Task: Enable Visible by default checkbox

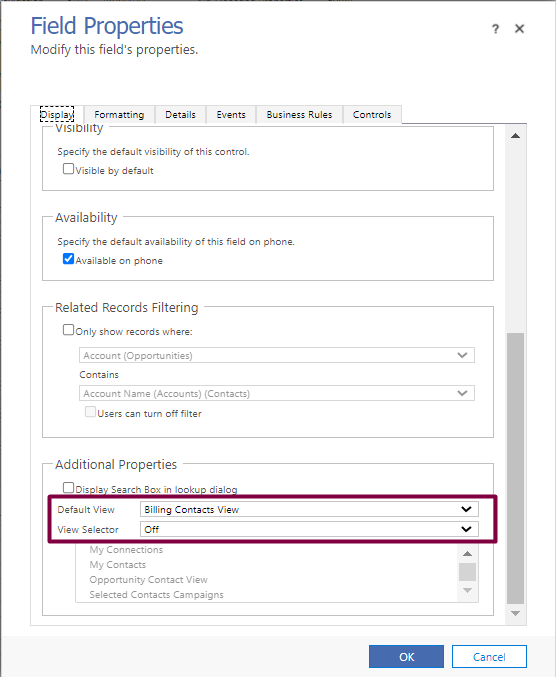Action: (x=68, y=168)
